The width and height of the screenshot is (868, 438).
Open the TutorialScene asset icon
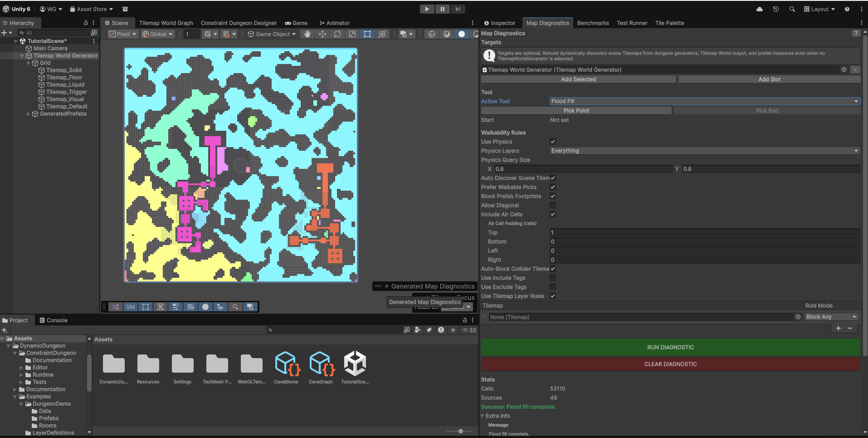[355, 364]
